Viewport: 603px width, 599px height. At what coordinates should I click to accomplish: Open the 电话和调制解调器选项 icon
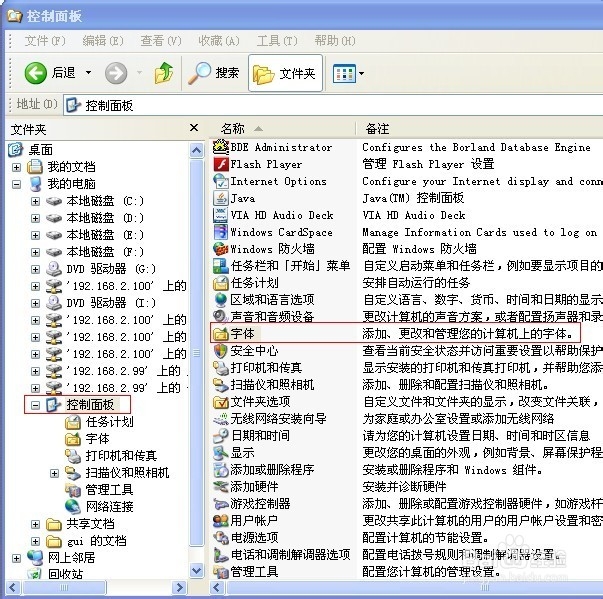[x=221, y=554]
